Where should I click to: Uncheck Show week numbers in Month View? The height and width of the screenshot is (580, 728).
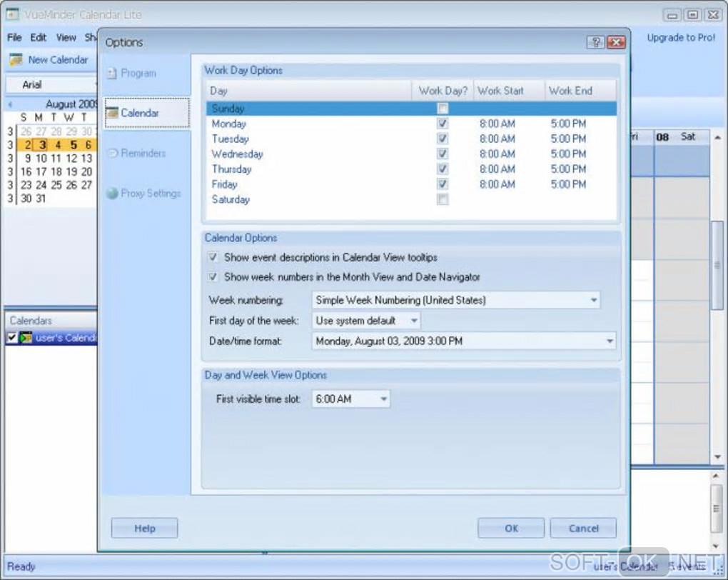point(213,277)
